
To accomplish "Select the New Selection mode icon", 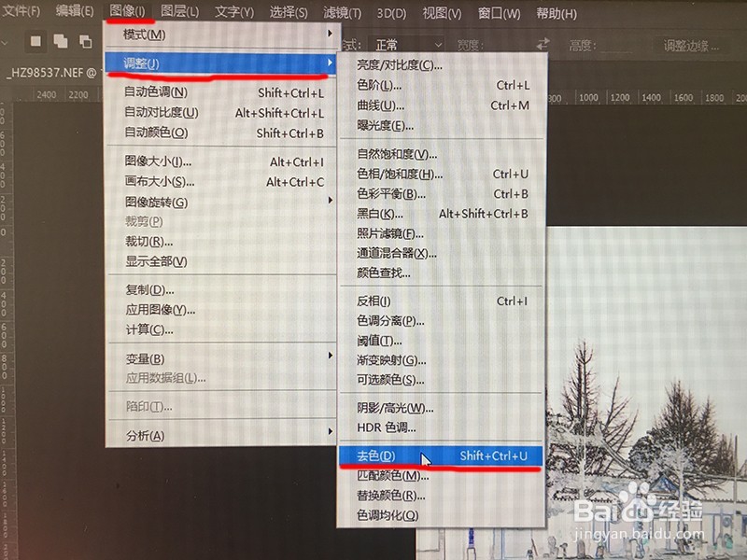I will point(35,42).
